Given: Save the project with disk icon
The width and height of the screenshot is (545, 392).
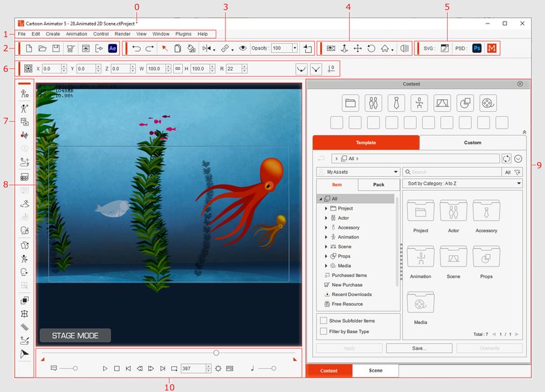Looking at the screenshot, I should click(x=56, y=48).
